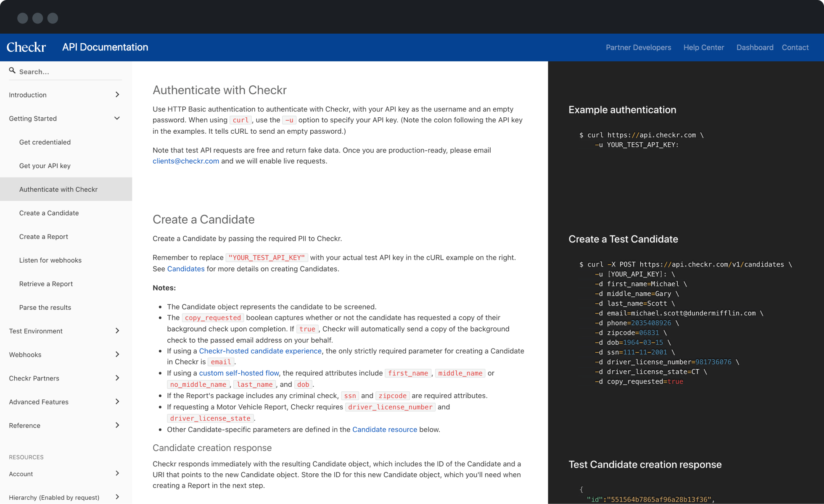Open Dashboard in top navigation

point(755,47)
